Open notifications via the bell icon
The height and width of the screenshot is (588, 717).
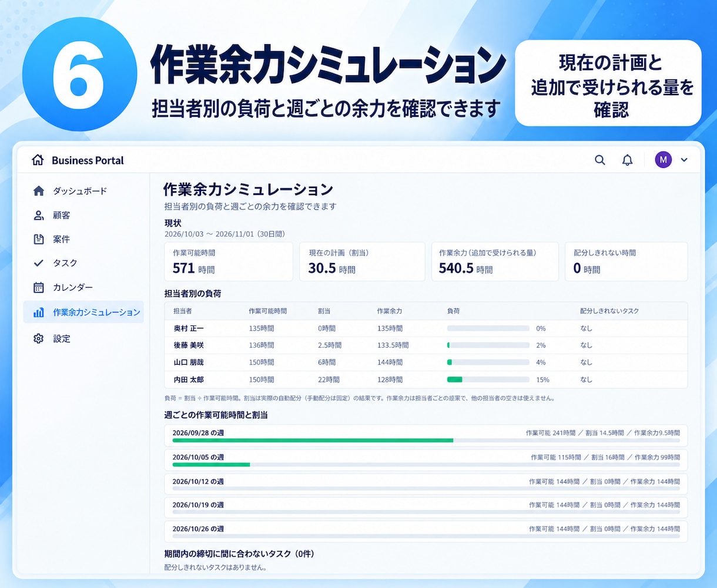click(627, 160)
